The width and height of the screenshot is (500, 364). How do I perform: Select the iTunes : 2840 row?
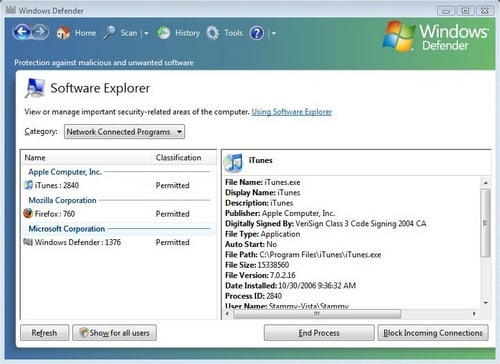click(118, 185)
